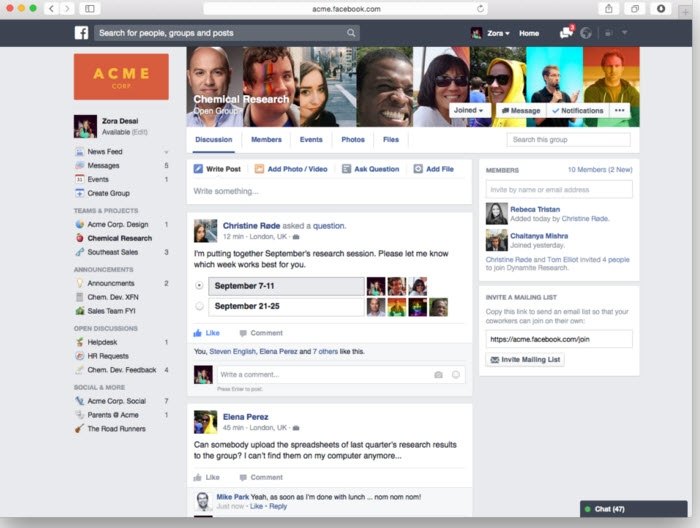Click 'Write something...' post field

pyautogui.click(x=329, y=191)
